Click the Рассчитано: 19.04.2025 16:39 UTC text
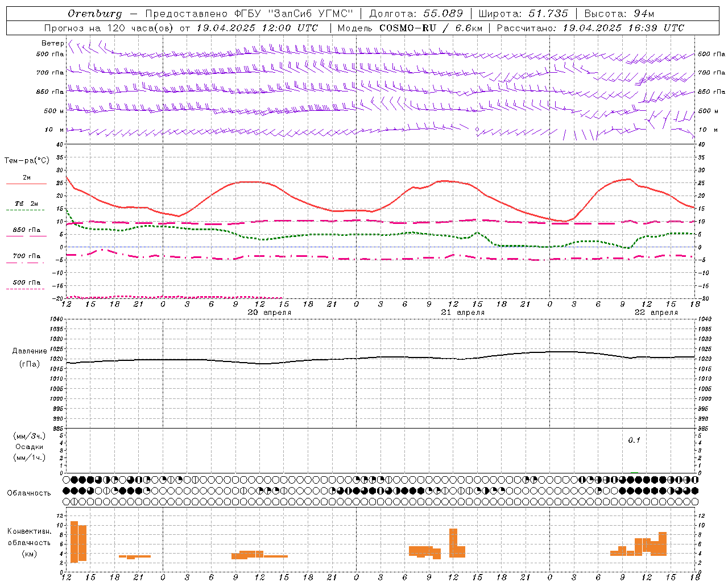Screen dimensions: 728x582 click(x=590, y=28)
